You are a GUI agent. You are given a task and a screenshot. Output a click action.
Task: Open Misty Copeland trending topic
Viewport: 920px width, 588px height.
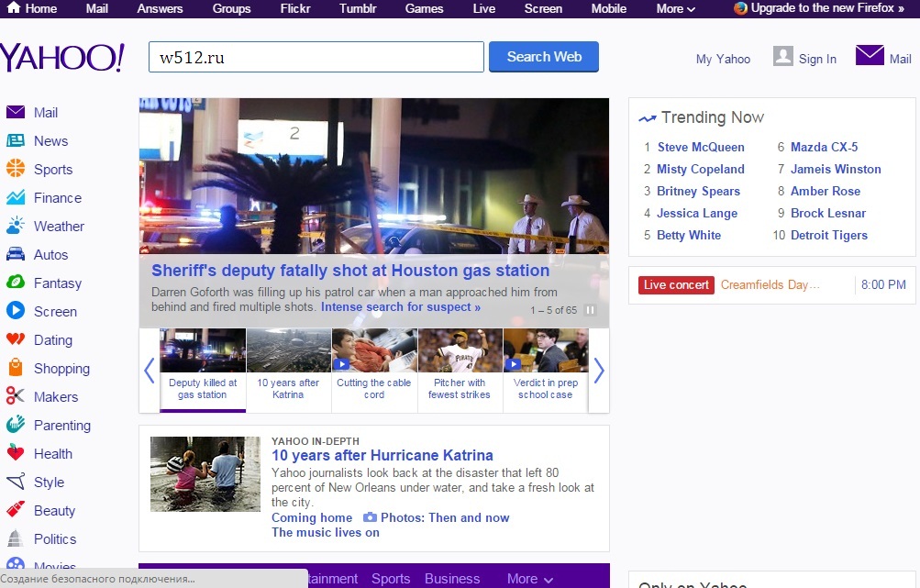pyautogui.click(x=701, y=169)
